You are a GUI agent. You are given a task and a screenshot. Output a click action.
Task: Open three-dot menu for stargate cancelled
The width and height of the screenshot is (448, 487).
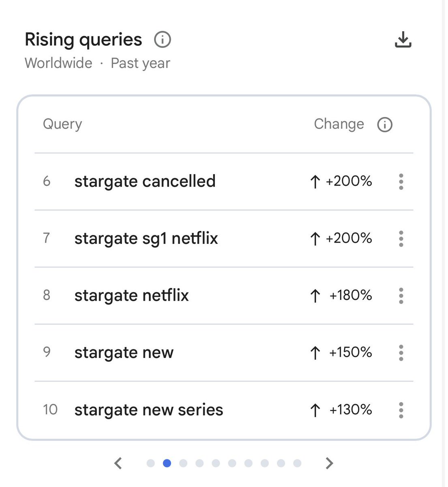401,181
